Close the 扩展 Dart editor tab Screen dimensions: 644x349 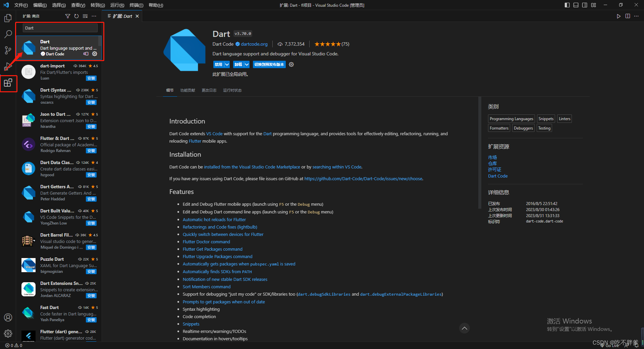[x=137, y=16]
